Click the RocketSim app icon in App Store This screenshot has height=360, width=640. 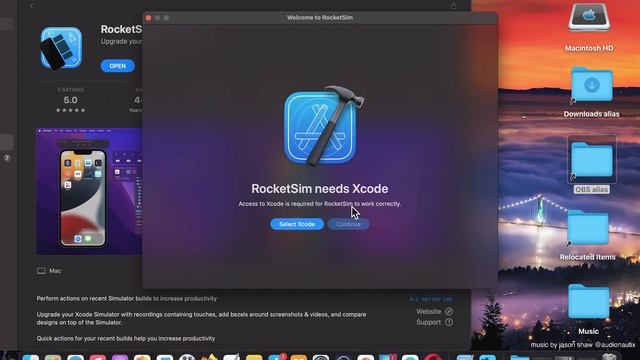tap(61, 48)
